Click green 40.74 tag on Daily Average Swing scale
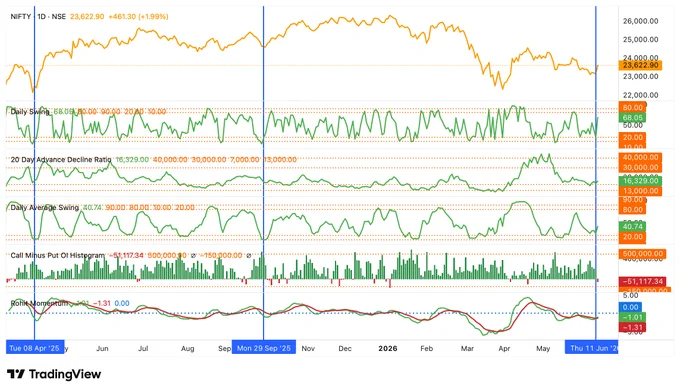The width and height of the screenshot is (680, 392). [x=632, y=226]
